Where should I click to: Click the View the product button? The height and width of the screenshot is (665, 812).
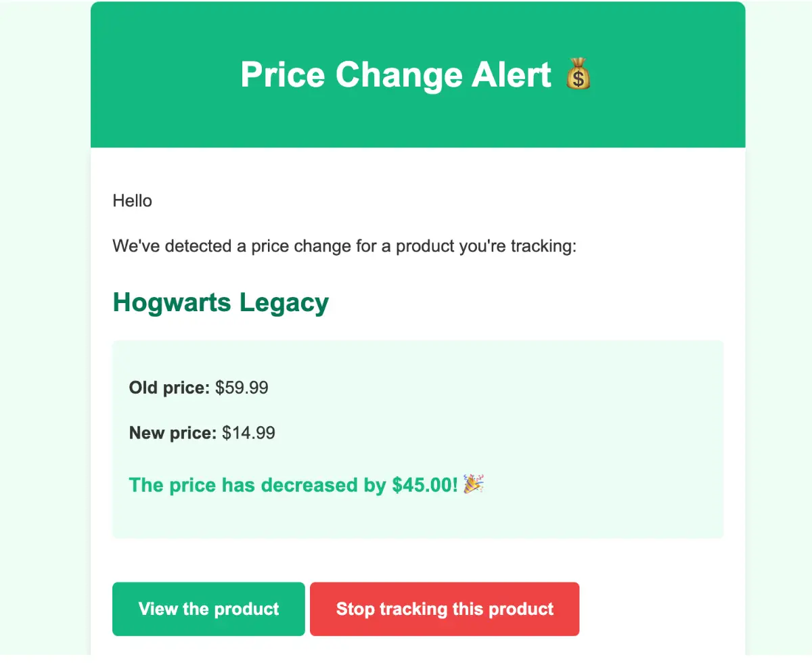pyautogui.click(x=208, y=609)
